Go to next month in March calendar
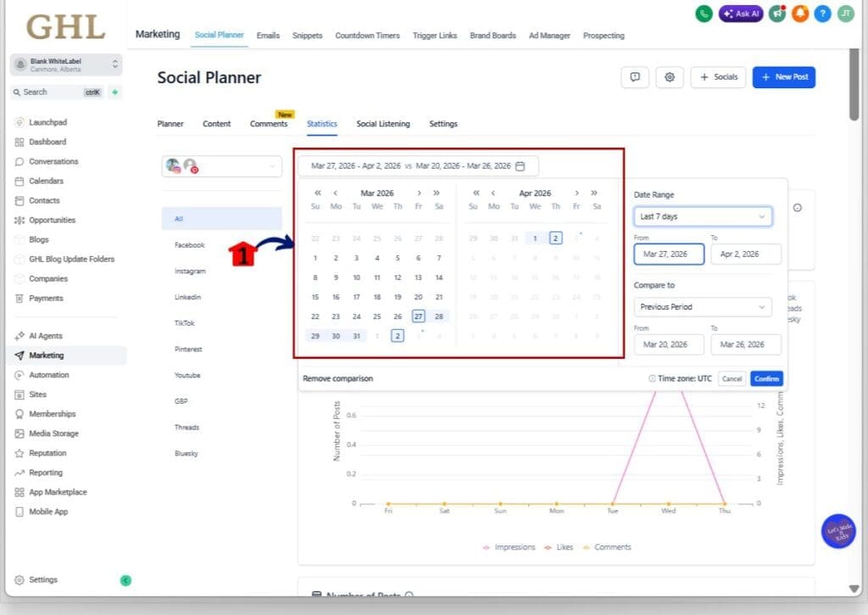Image resolution: width=868 pixels, height=615 pixels. click(x=419, y=193)
